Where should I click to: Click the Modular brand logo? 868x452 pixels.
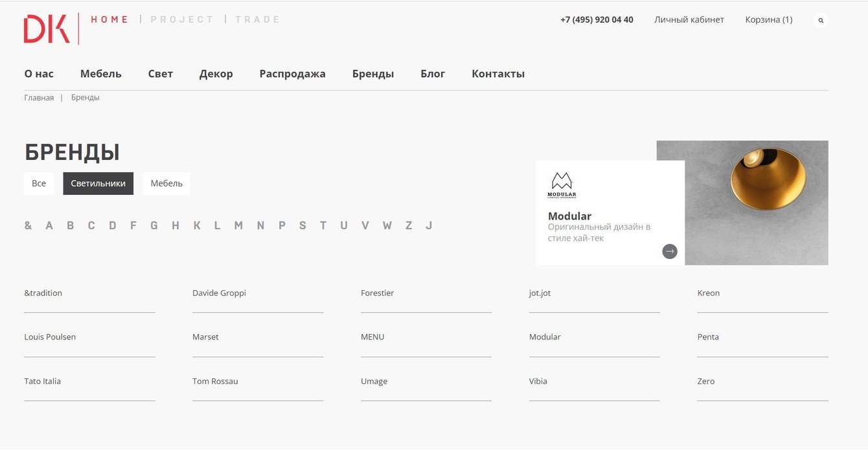click(x=562, y=185)
